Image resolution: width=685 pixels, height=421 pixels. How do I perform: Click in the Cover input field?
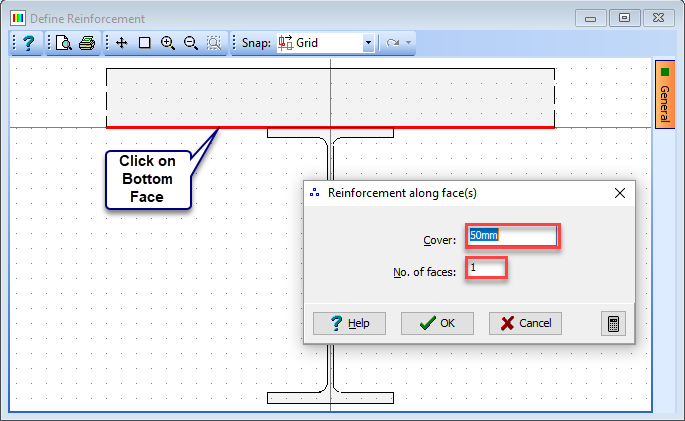pos(513,236)
